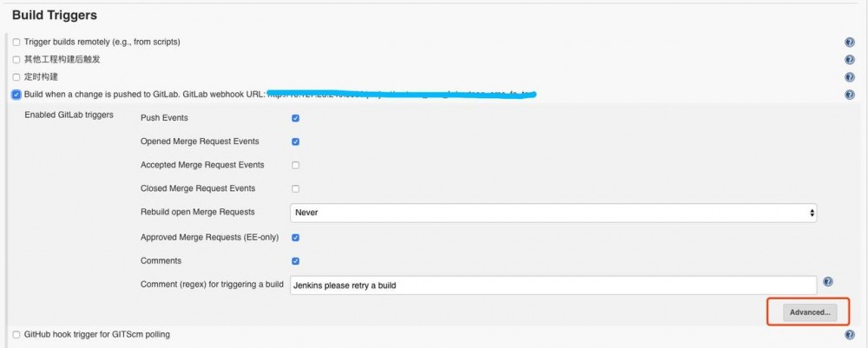Open help for GitLab push build trigger
868x348 pixels.
pyautogui.click(x=850, y=95)
